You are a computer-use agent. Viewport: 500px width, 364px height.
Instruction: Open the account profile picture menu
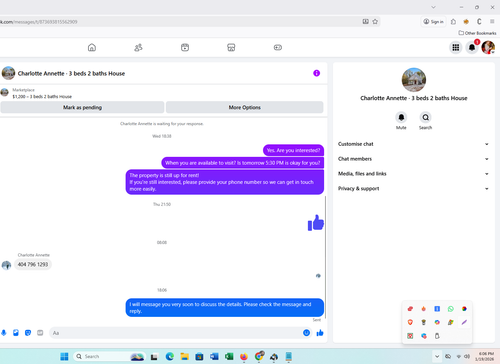tap(488, 48)
